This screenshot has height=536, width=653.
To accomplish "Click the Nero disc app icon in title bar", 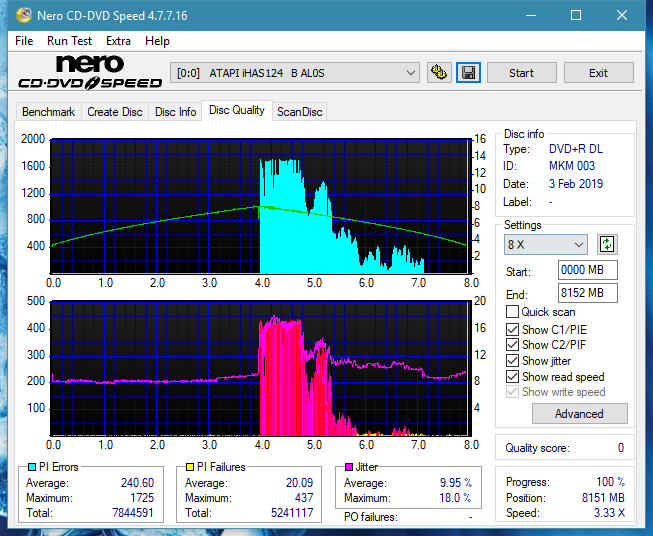I will coord(23,15).
